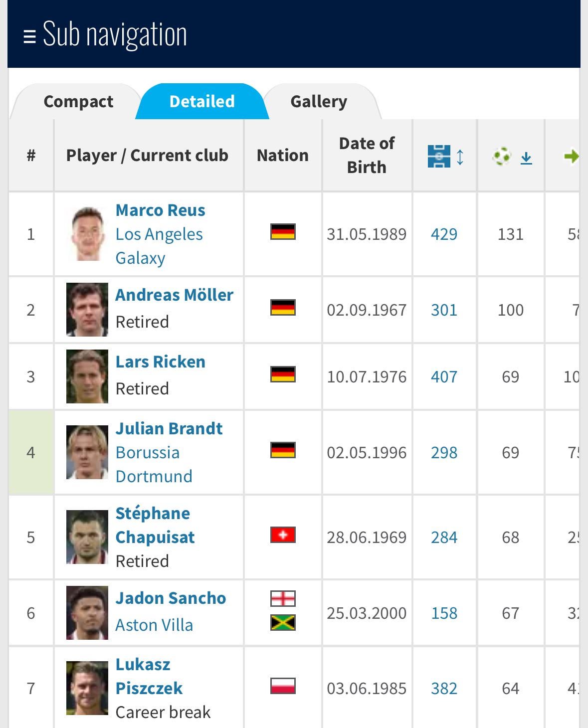The width and height of the screenshot is (588, 728).
Task: Open Julian Brandt's 298 appearances link
Action: click(444, 453)
